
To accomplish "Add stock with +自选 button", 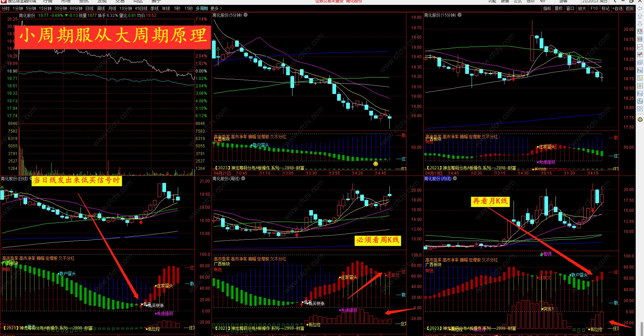I will point(618,8).
